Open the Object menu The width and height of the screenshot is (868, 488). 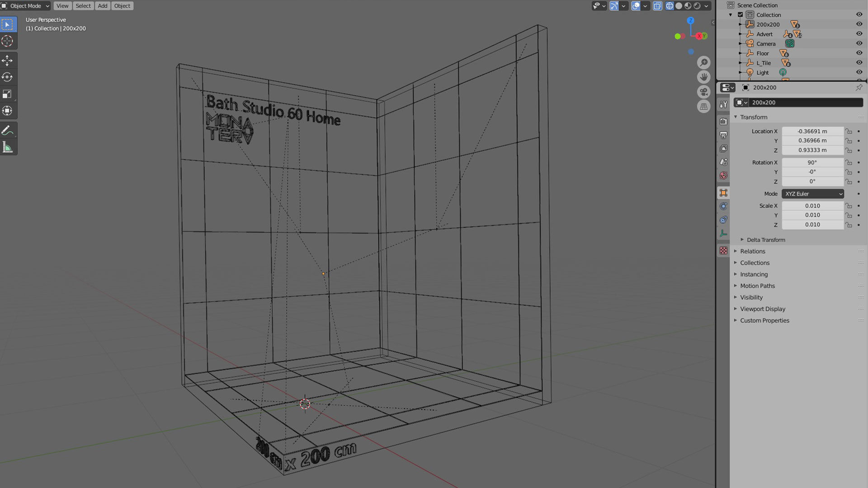pos(122,6)
